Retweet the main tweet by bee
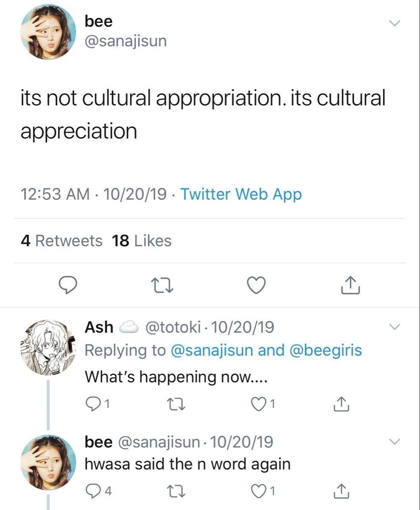420x510 pixels. coord(162,285)
